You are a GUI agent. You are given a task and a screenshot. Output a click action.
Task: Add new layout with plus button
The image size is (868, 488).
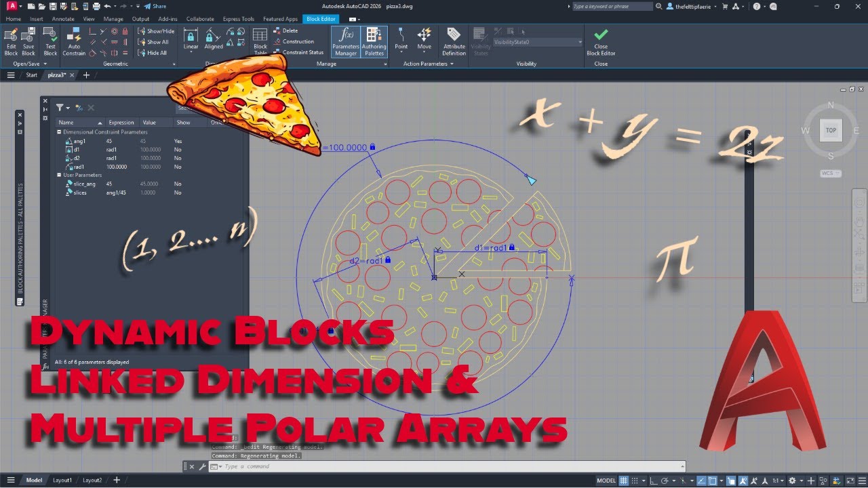pyautogui.click(x=117, y=480)
